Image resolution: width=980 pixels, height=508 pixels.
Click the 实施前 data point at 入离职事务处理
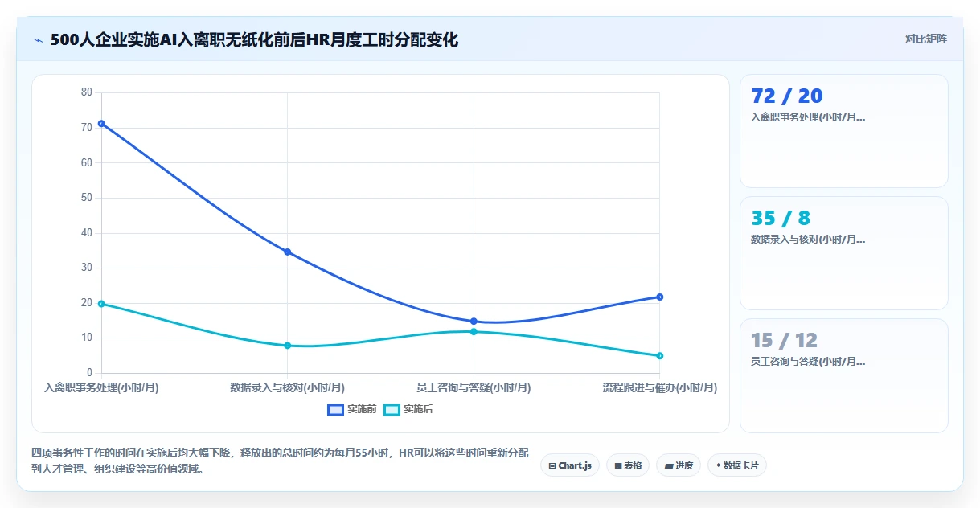click(x=101, y=123)
